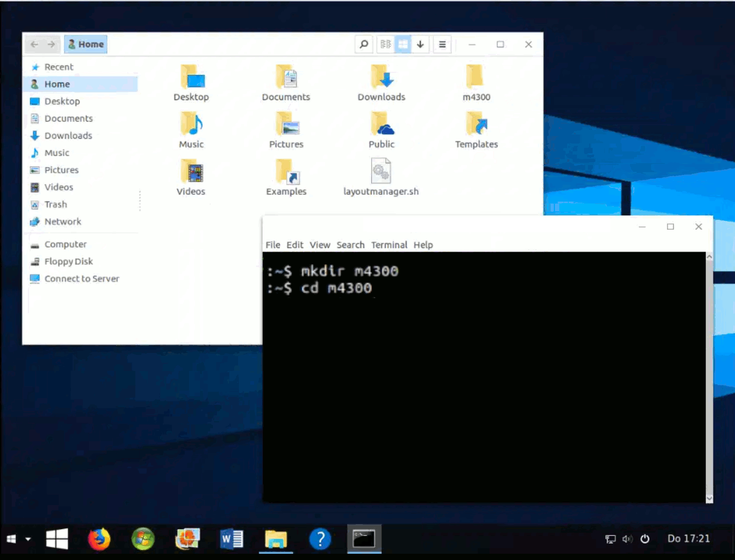Screen dimensions: 735x560
Task: Click the Home path button in the location bar
Action: click(x=86, y=44)
